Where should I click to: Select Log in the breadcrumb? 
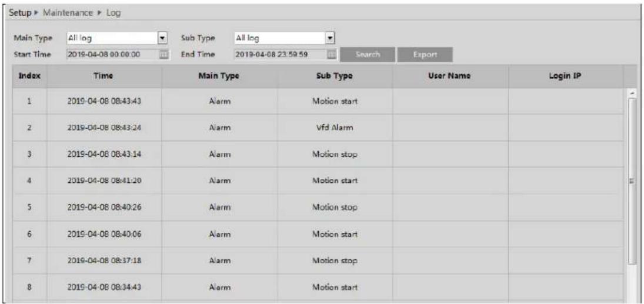pos(113,13)
